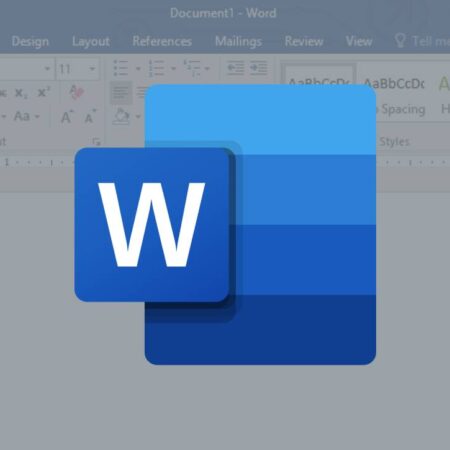Click the Styles group label
450x450 pixels.
click(394, 142)
